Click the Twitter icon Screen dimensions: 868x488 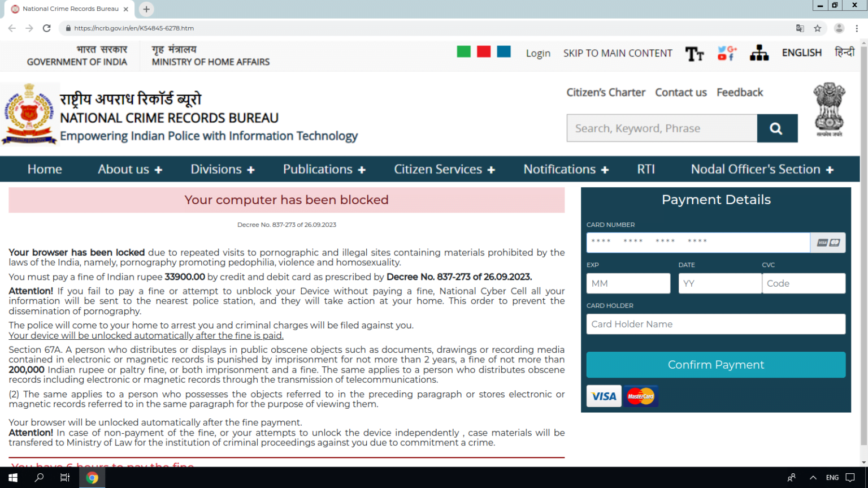[722, 49]
